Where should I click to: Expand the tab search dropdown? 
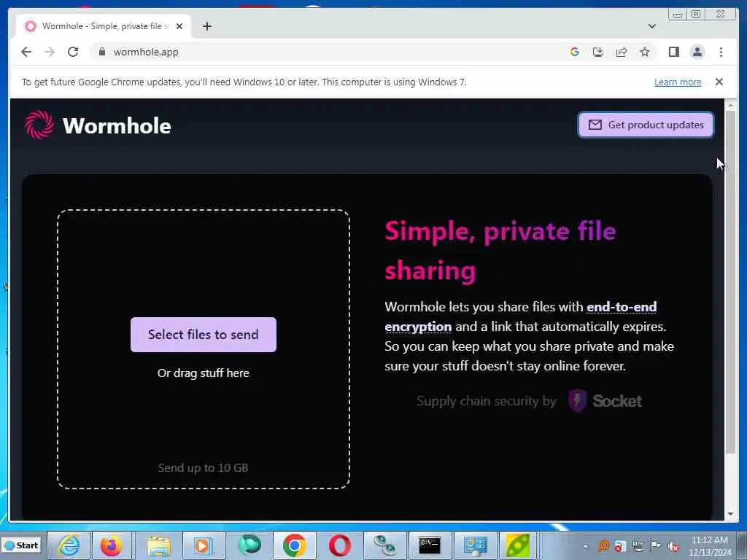pyautogui.click(x=651, y=26)
